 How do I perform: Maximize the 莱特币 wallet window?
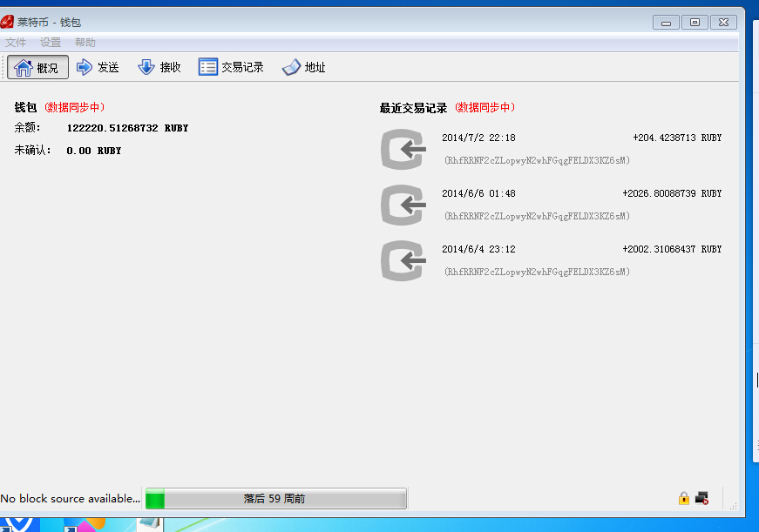[695, 23]
